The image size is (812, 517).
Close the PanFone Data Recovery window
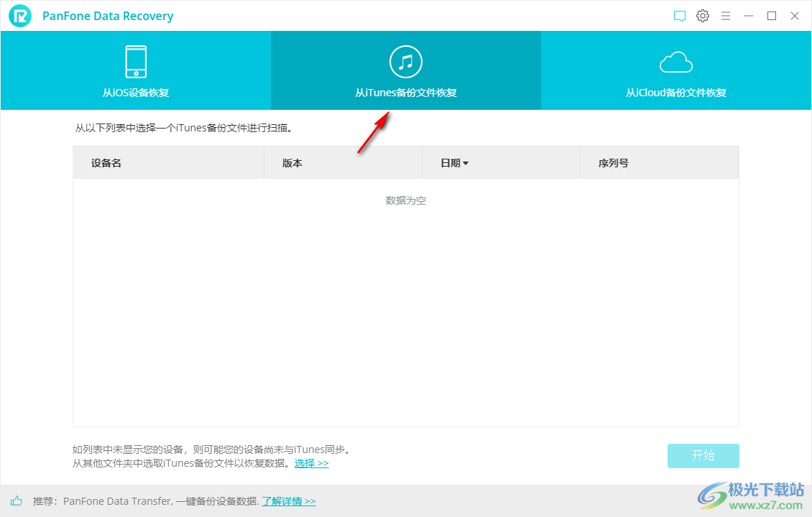point(795,16)
